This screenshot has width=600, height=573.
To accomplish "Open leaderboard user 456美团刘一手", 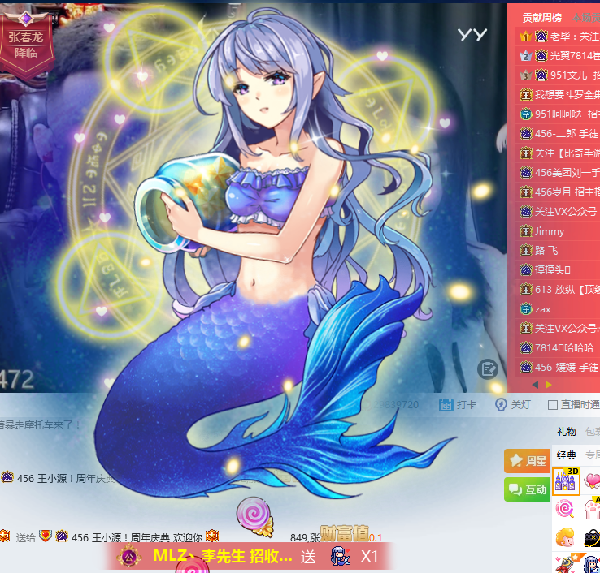I will tap(567, 173).
